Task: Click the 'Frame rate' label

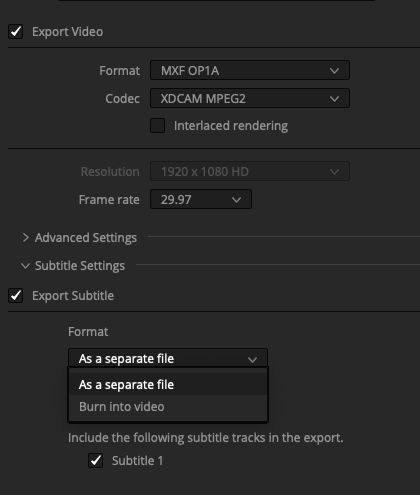Action: (x=109, y=199)
